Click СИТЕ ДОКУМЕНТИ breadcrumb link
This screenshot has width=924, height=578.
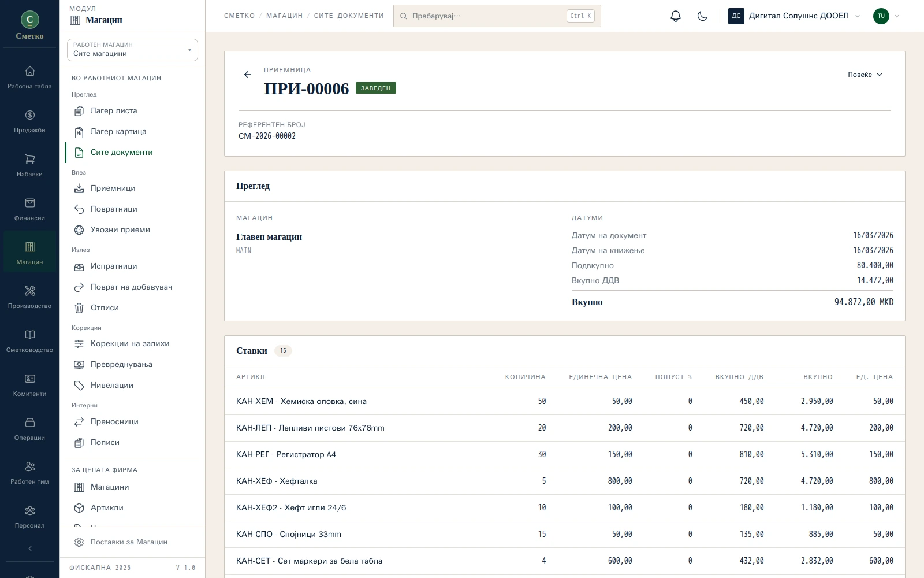349,16
